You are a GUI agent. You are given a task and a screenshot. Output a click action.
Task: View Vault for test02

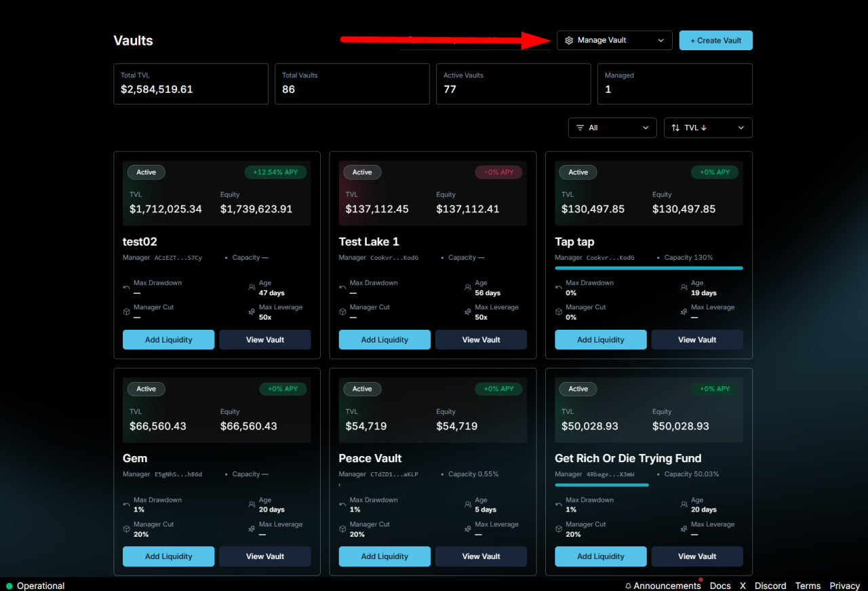point(265,339)
